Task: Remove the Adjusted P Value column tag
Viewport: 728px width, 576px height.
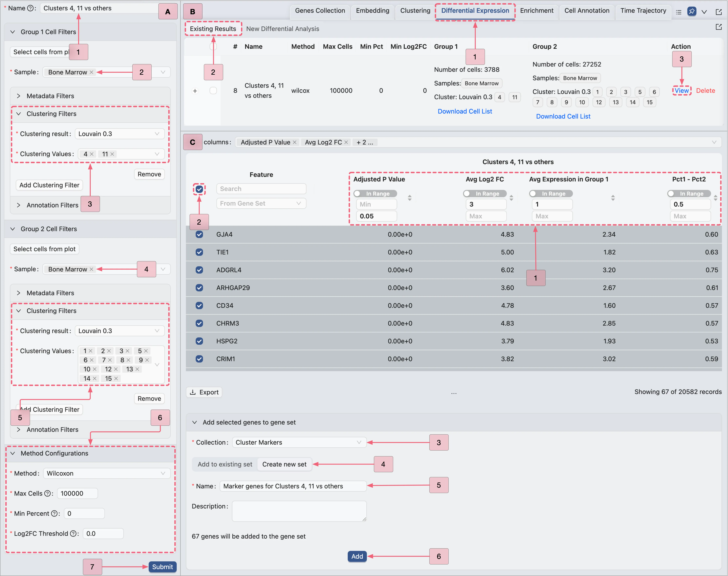Action: tap(295, 142)
